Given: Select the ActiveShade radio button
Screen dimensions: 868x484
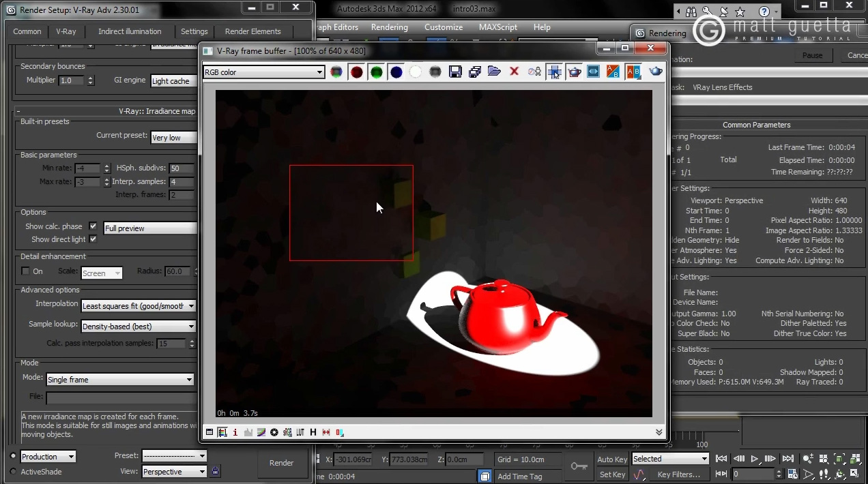Looking at the screenshot, I should pos(13,471).
